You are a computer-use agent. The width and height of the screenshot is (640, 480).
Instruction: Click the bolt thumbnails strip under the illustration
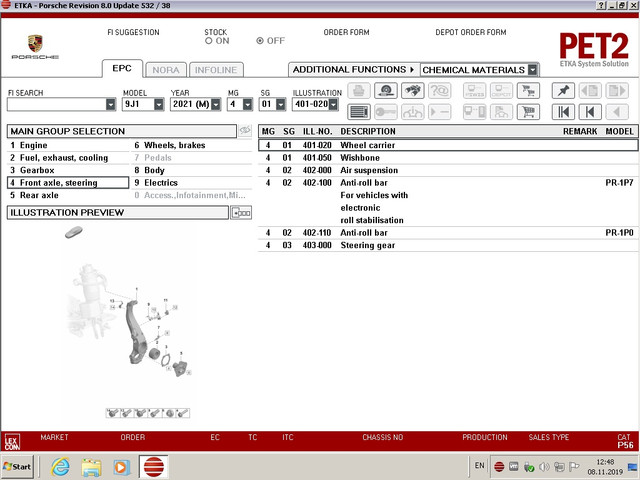tap(148, 413)
